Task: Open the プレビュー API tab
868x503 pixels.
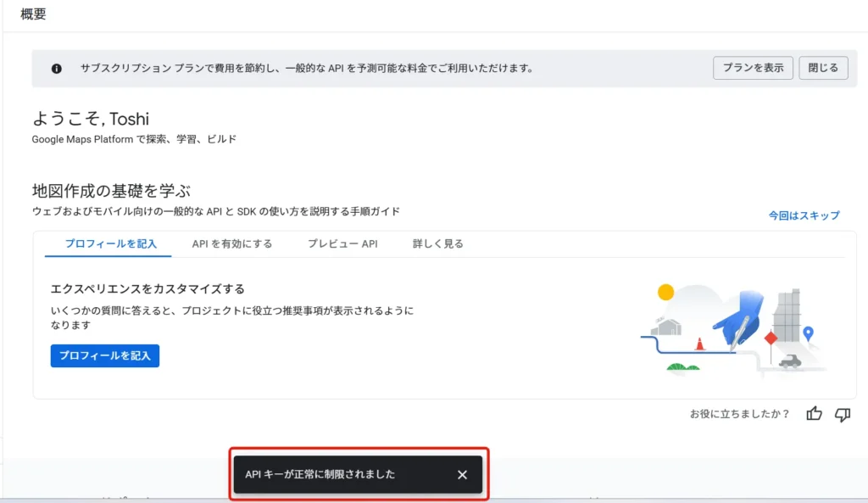Action: click(x=342, y=244)
